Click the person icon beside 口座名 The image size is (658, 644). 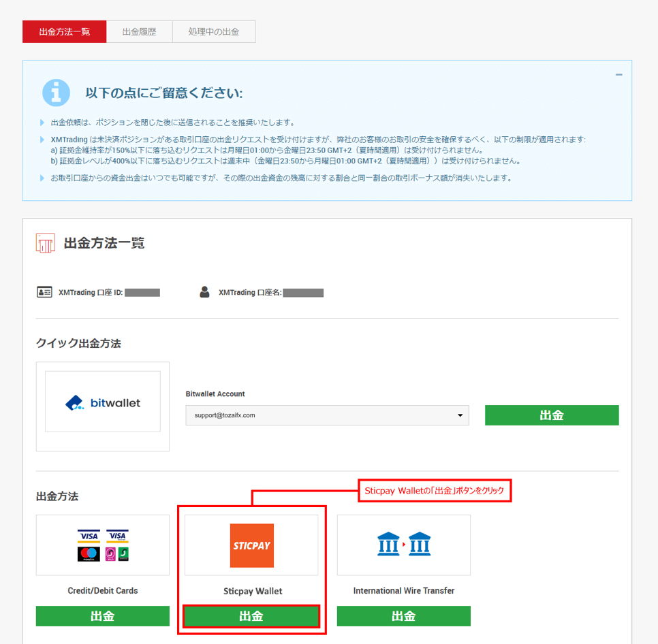coord(204,293)
